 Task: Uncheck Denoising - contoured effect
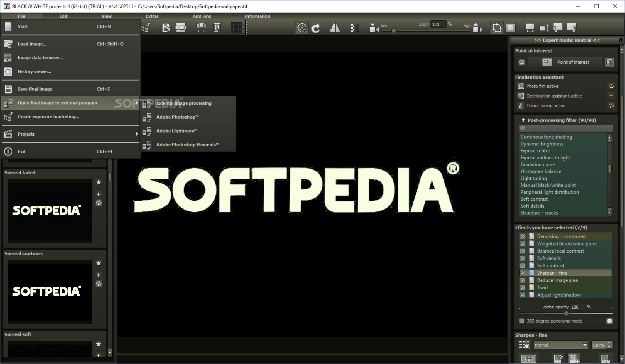pyautogui.click(x=523, y=236)
